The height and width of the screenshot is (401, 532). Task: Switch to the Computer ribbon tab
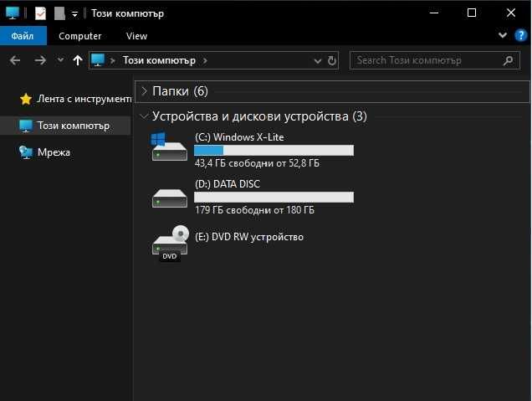click(x=80, y=36)
